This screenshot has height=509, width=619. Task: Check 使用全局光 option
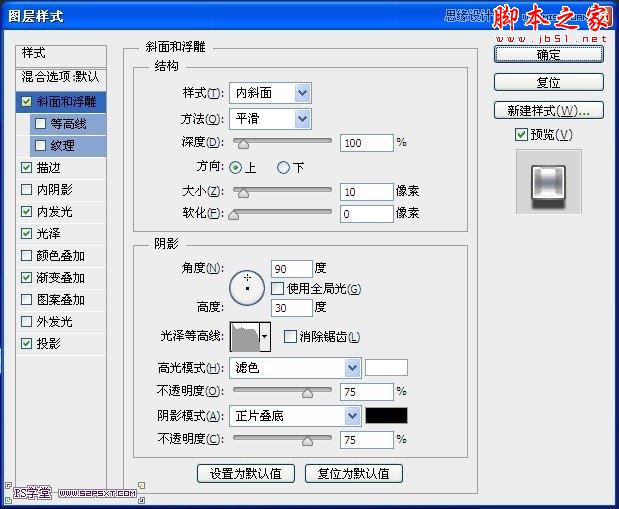278,289
